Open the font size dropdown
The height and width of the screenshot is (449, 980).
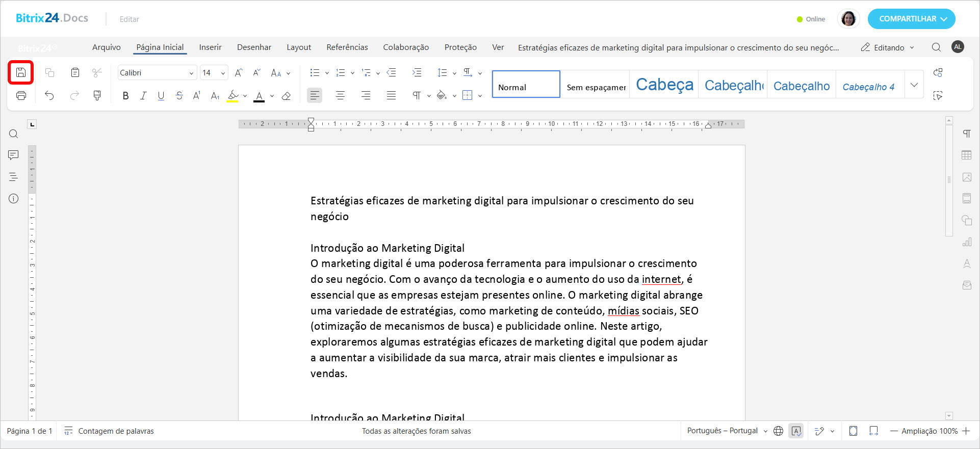(x=223, y=73)
